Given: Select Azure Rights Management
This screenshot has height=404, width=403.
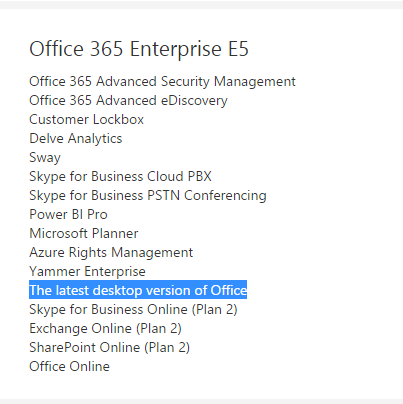Looking at the screenshot, I should click(x=111, y=253).
